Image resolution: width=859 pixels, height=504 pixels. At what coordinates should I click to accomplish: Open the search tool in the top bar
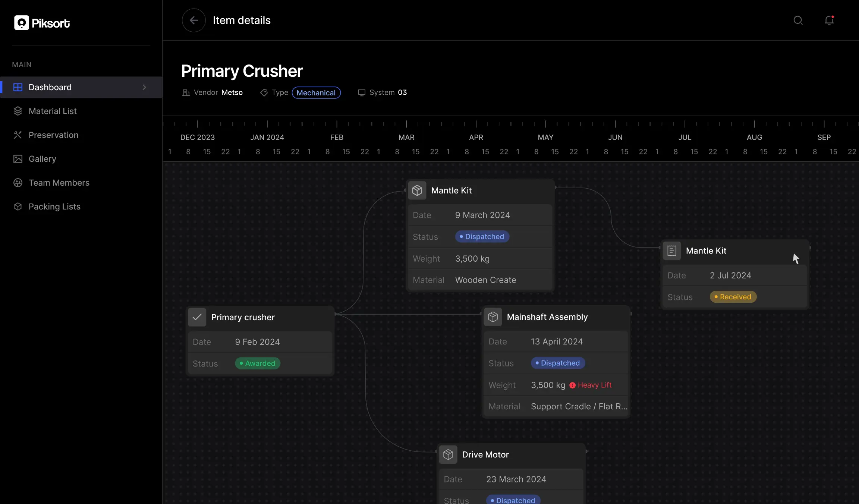point(798,21)
